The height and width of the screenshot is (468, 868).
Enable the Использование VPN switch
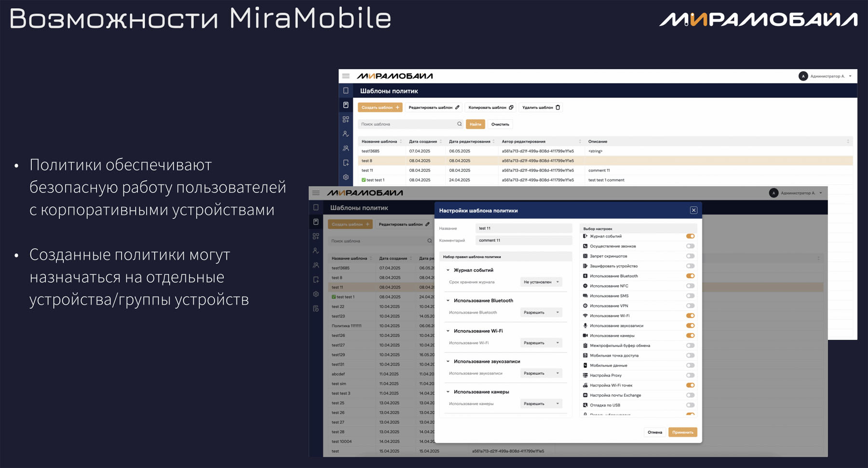click(x=691, y=306)
